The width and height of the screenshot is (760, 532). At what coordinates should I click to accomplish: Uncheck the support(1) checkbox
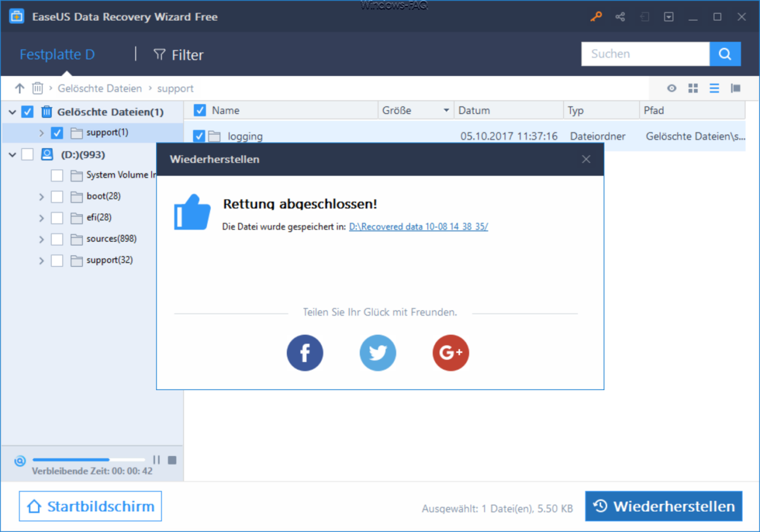coord(57,133)
